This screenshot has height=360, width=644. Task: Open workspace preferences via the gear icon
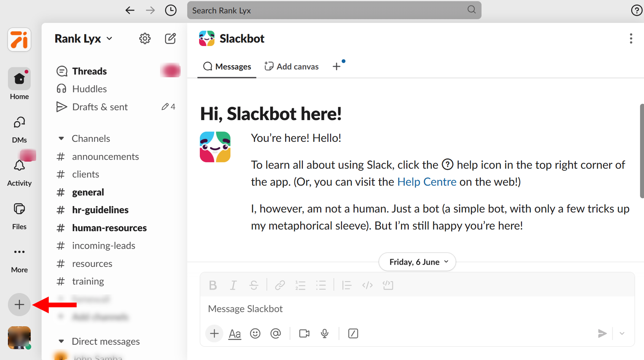pos(145,38)
